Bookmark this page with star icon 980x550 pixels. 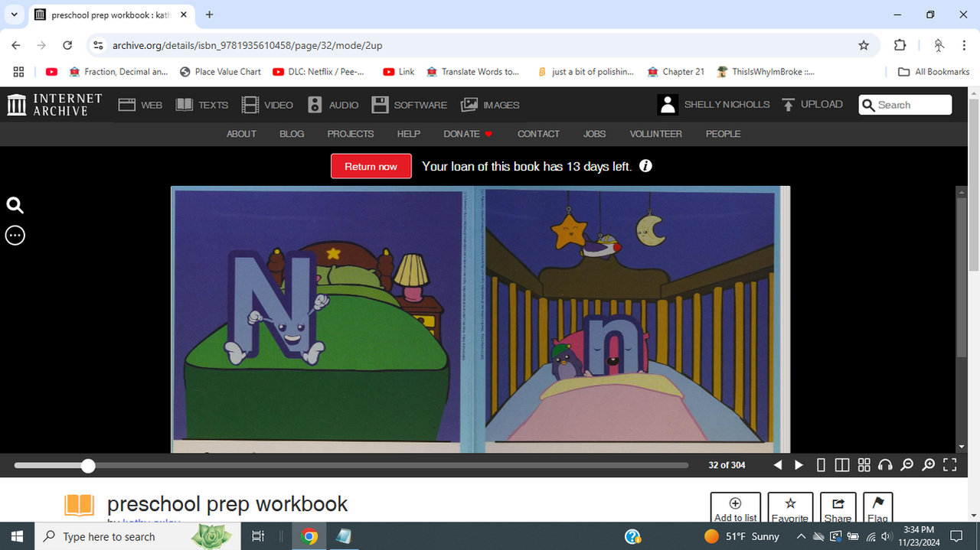pyautogui.click(x=864, y=45)
